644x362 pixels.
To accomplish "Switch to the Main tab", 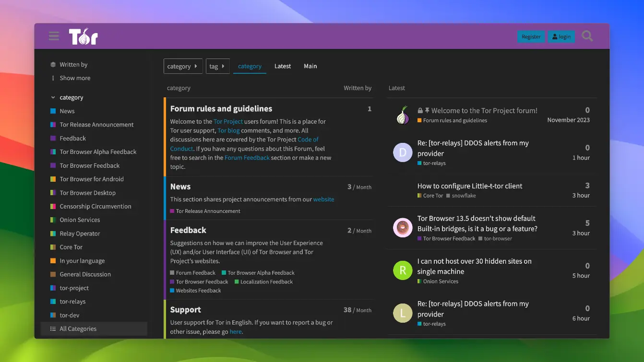I will pyautogui.click(x=310, y=66).
